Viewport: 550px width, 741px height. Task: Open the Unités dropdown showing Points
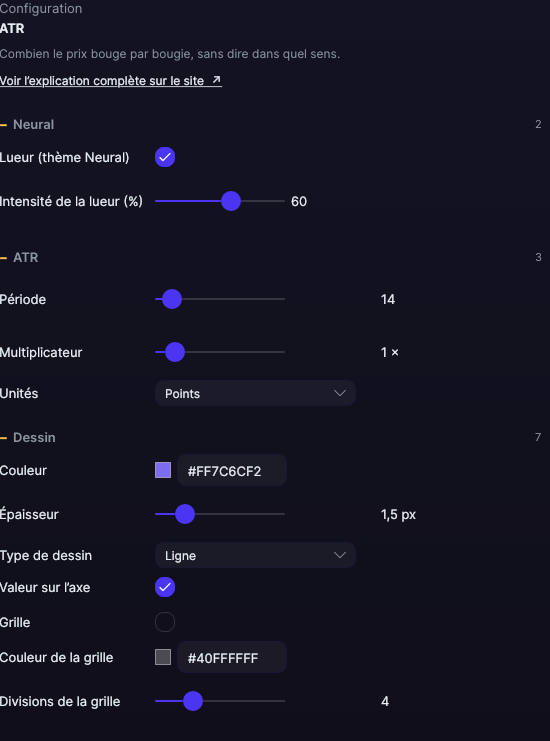tap(255, 393)
